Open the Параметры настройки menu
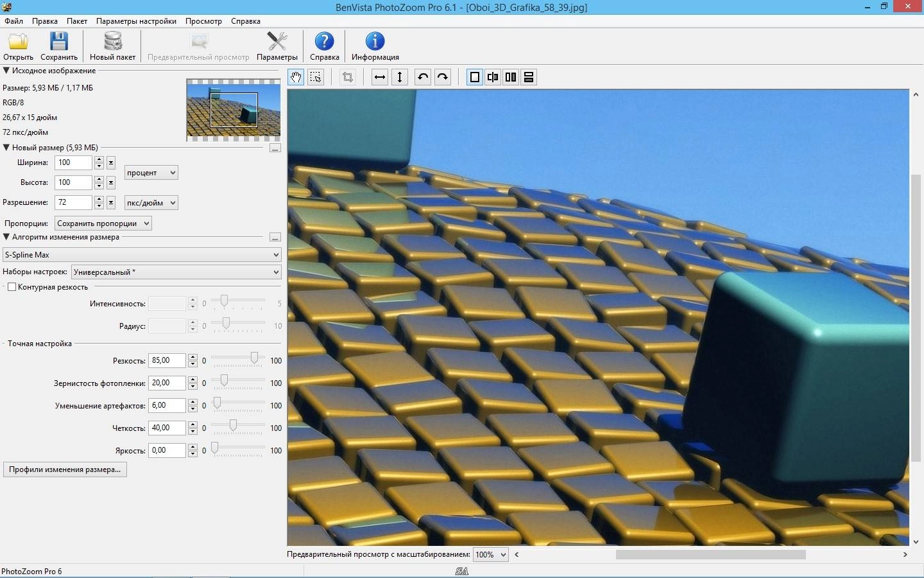The height and width of the screenshot is (578, 924). click(136, 21)
